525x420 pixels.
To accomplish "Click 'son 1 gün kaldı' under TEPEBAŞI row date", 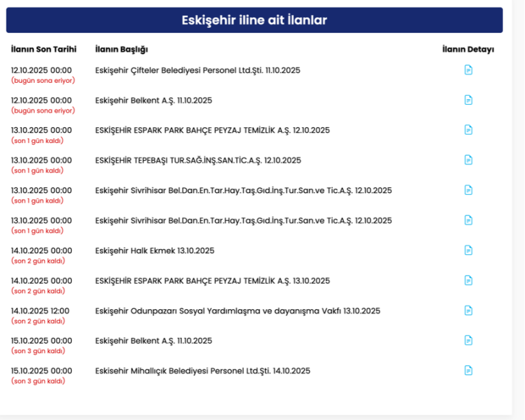I will coord(37,170).
